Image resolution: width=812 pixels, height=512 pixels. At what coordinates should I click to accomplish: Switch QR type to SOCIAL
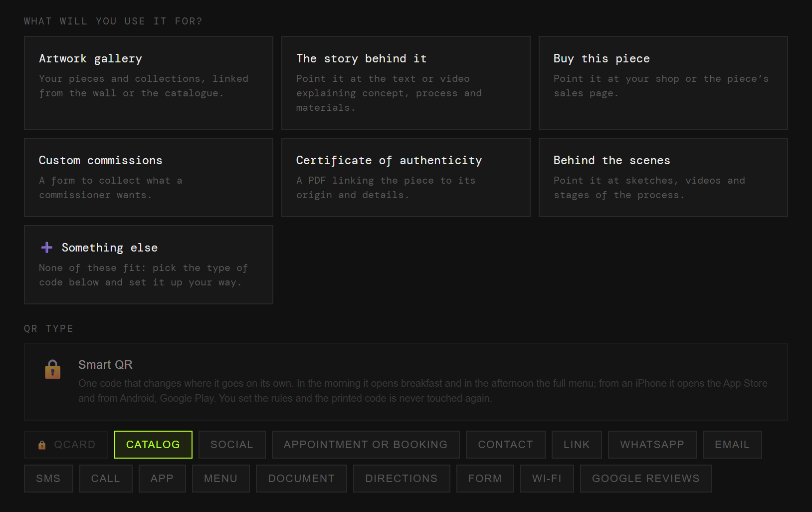click(232, 445)
